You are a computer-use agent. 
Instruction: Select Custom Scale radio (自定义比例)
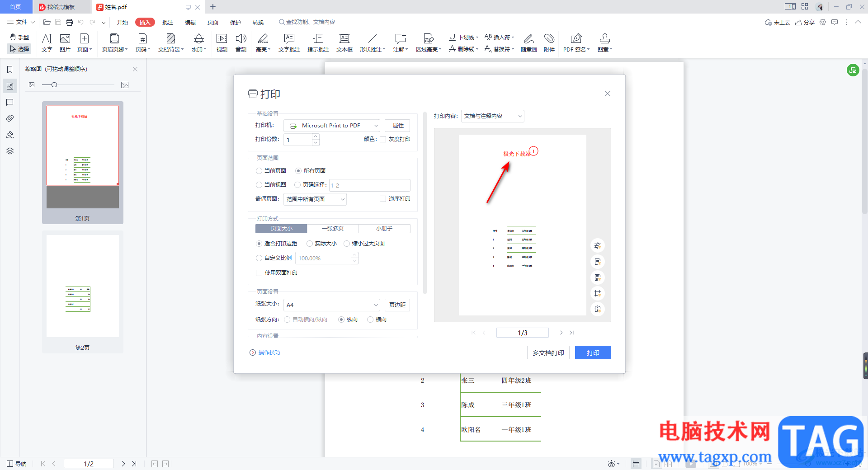tap(259, 258)
